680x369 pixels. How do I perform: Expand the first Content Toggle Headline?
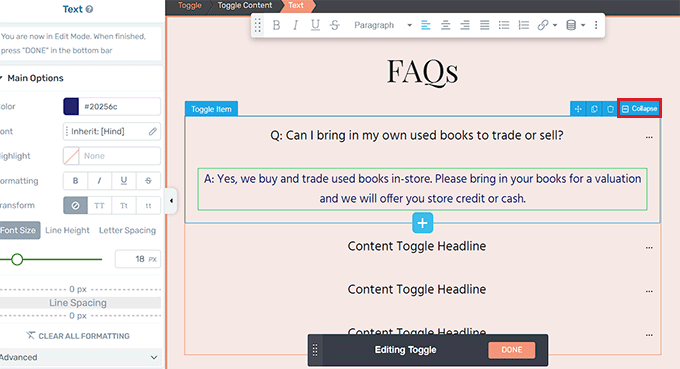tap(417, 246)
